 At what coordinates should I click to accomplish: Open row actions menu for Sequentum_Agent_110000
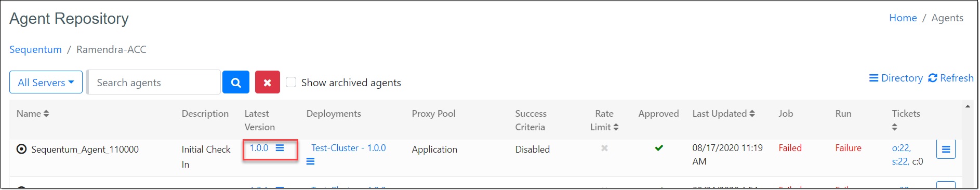(946, 150)
